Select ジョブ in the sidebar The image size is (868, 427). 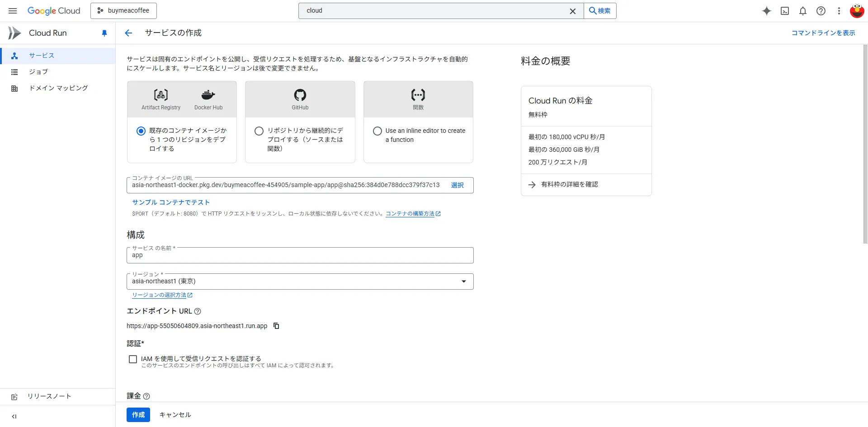click(x=38, y=71)
